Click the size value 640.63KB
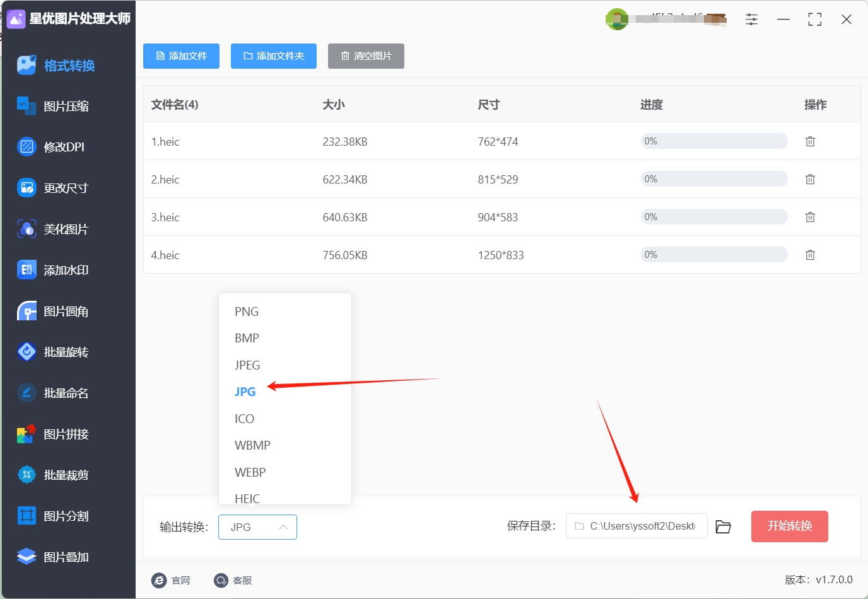This screenshot has width=868, height=599. coord(345,218)
